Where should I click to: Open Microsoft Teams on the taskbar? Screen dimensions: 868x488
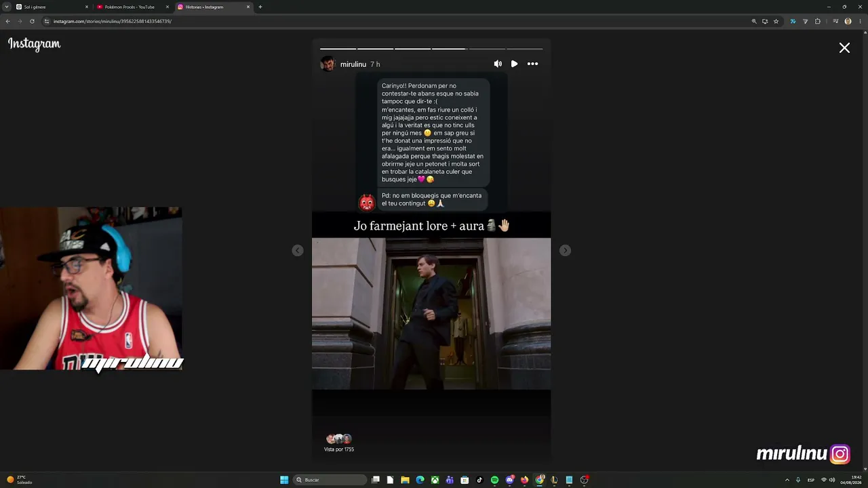[x=450, y=480]
